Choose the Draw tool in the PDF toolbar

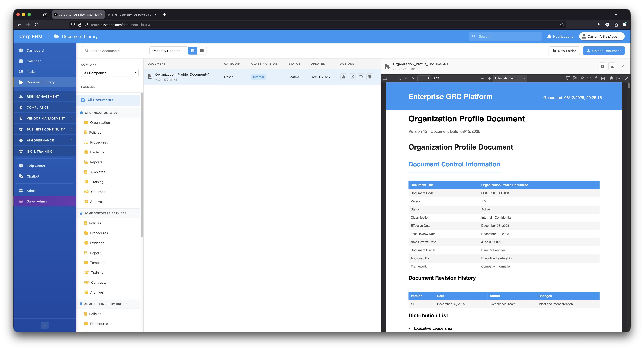tap(596, 78)
